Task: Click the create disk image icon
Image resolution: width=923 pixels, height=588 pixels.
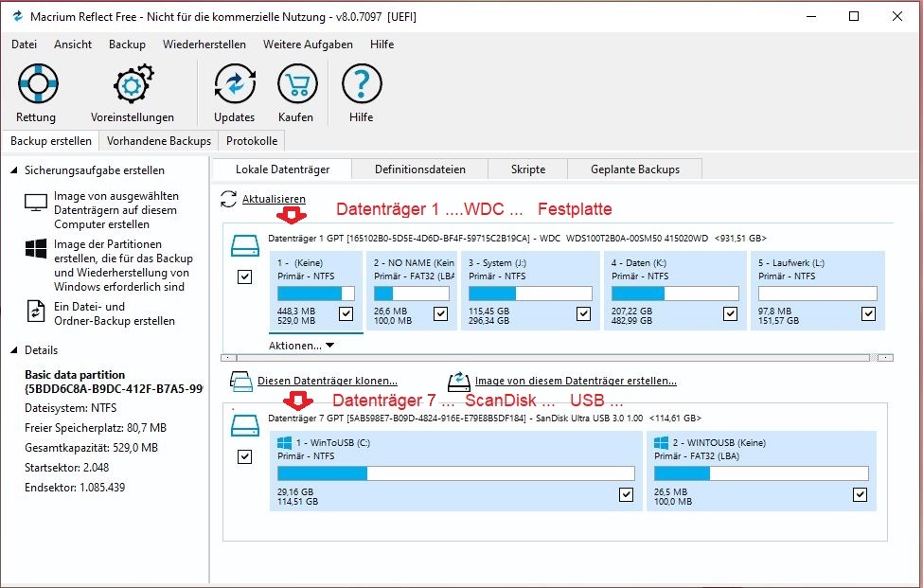Action: click(x=459, y=382)
